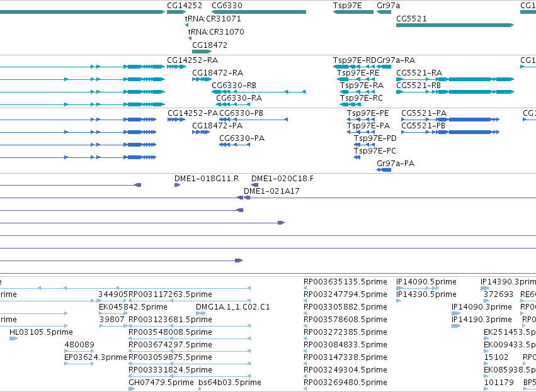Viewport: 536px width, 392px height.
Task: Select the CG5521-RA transcript label
Action: click(419, 73)
